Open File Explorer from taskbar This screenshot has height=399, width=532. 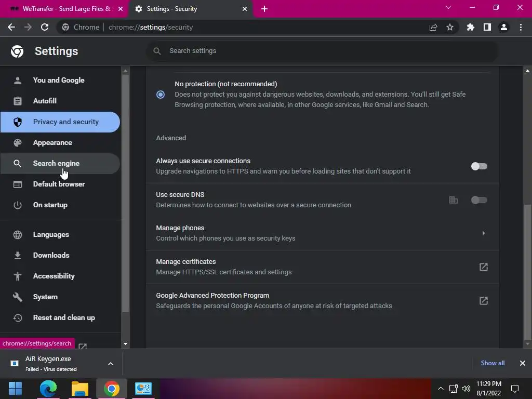[x=79, y=389]
